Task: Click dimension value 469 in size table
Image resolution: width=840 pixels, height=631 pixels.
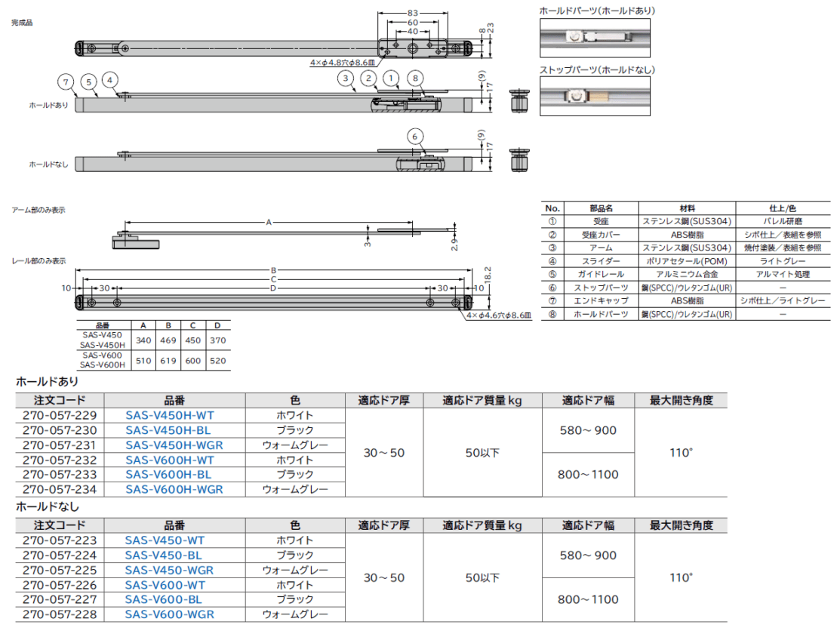Action: (x=168, y=340)
